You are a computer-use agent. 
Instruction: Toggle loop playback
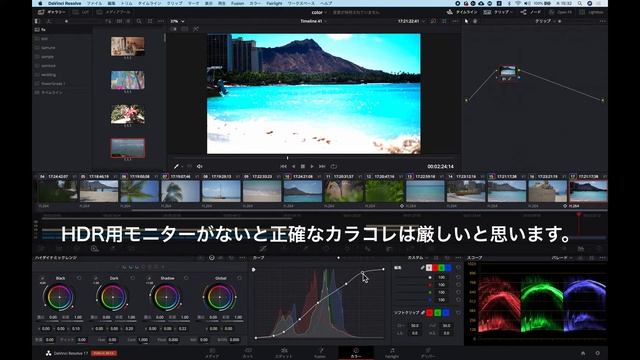point(333,167)
